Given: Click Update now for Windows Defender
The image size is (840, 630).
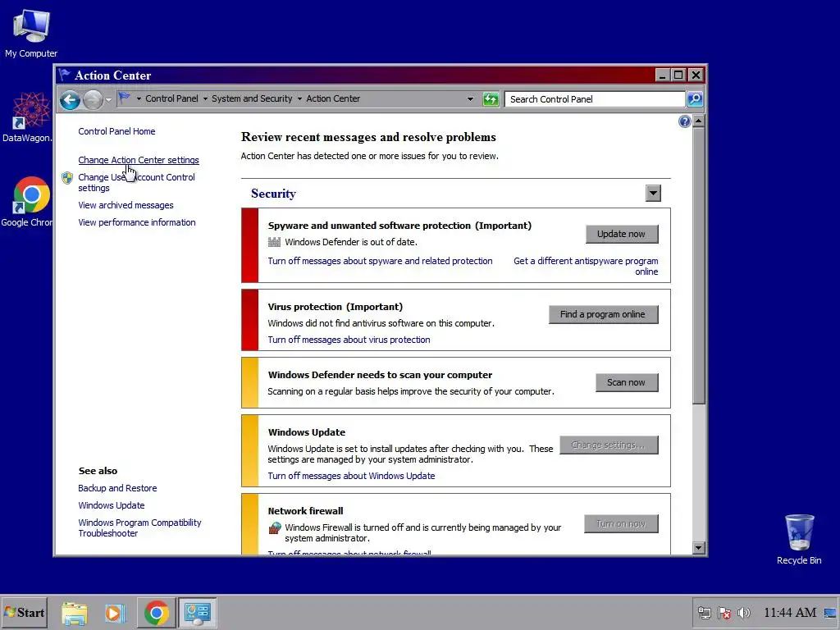Looking at the screenshot, I should pos(622,234).
